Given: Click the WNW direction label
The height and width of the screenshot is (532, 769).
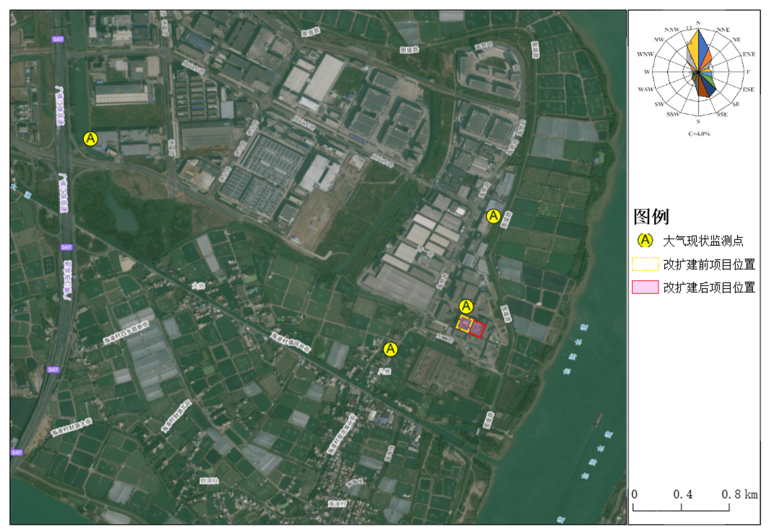Looking at the screenshot, I should pyautogui.click(x=645, y=54).
